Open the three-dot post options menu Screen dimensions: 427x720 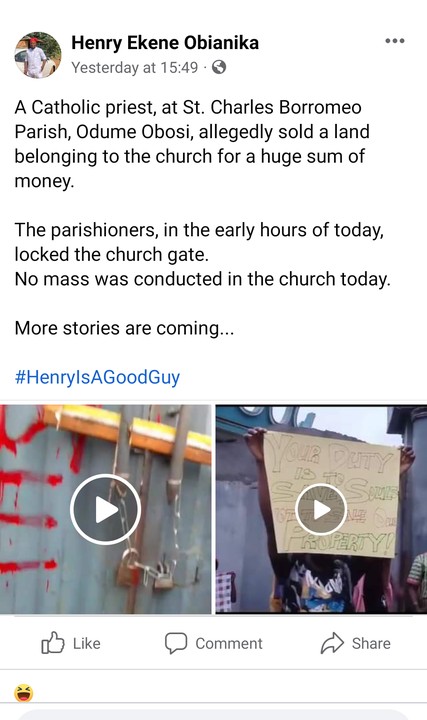click(395, 41)
